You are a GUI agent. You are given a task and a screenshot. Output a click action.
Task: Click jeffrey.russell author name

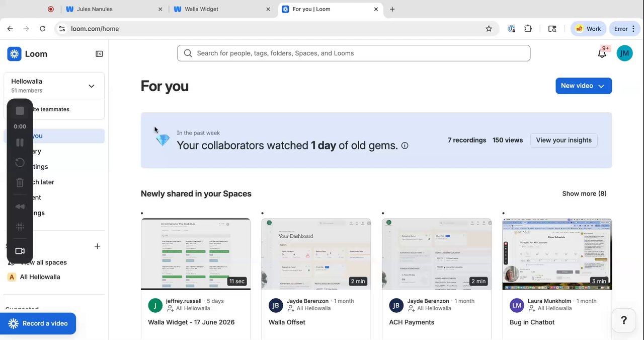(184, 301)
